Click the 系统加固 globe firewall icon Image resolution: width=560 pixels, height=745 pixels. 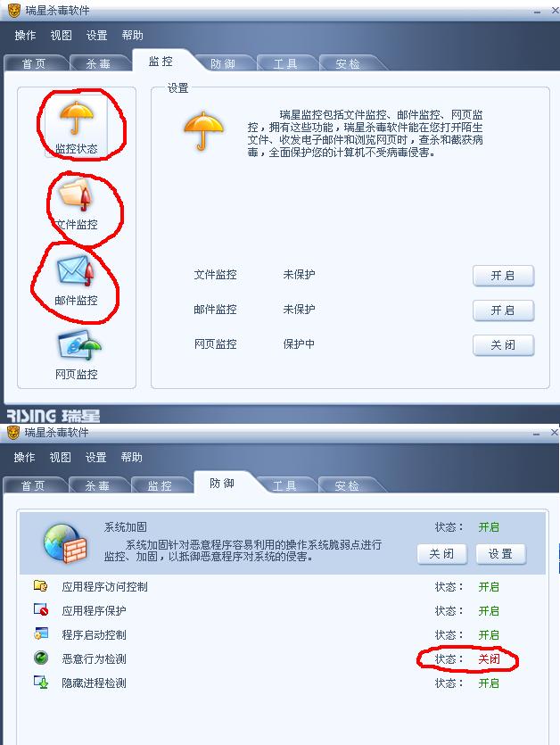64,543
